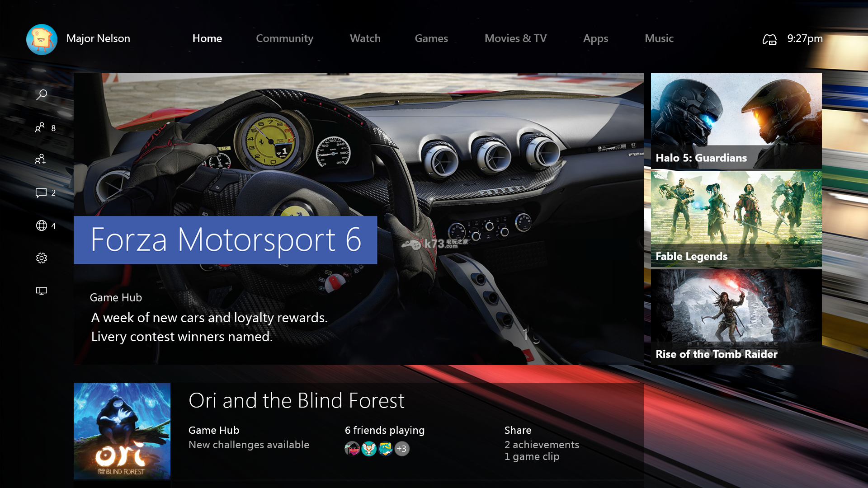This screenshot has width=868, height=488.
Task: Click the Forza Motorsport 6 Game Hub link
Action: 116,297
